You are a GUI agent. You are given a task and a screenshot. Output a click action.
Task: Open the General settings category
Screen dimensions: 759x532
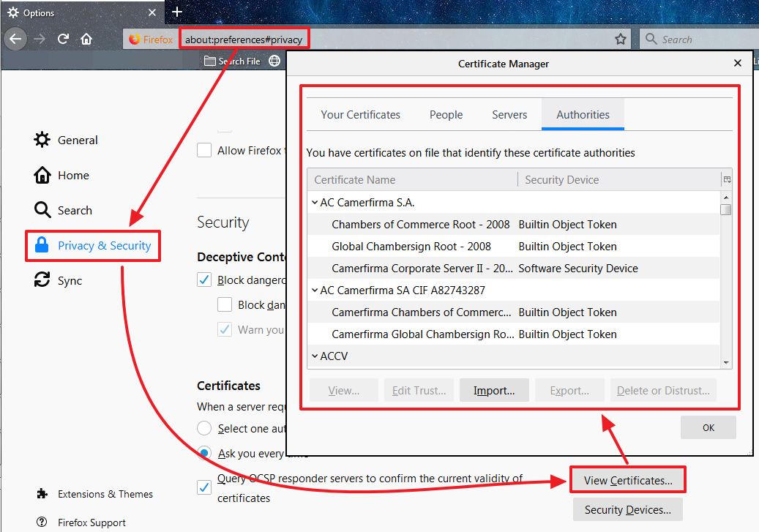pos(78,140)
